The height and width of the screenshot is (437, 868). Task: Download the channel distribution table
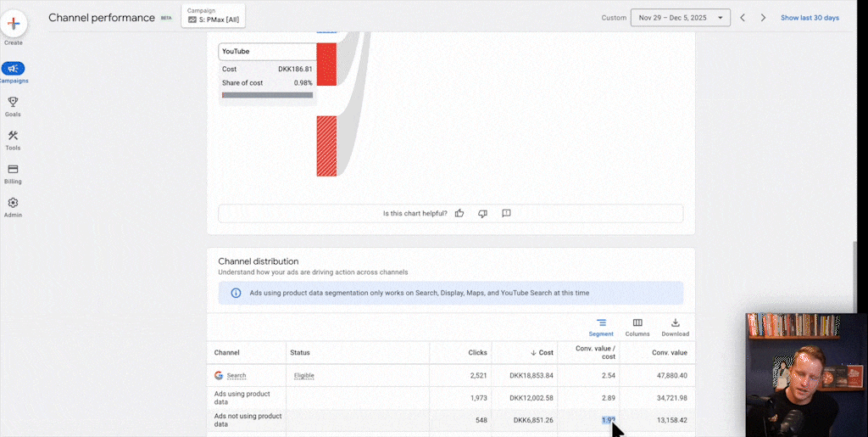(x=675, y=327)
